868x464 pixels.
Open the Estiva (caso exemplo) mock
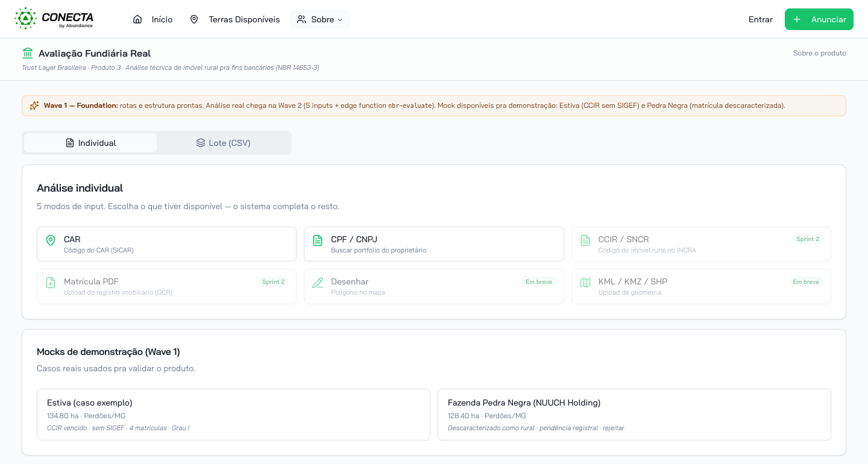point(233,415)
